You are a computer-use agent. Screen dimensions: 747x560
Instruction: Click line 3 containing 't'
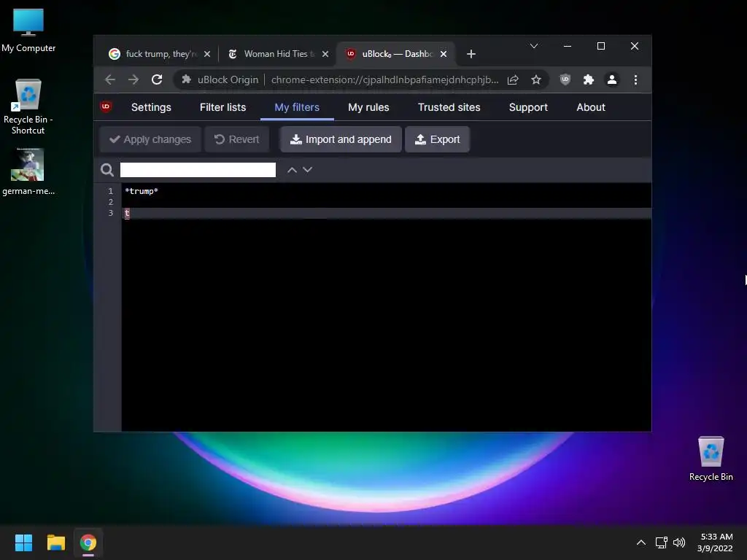387,213
